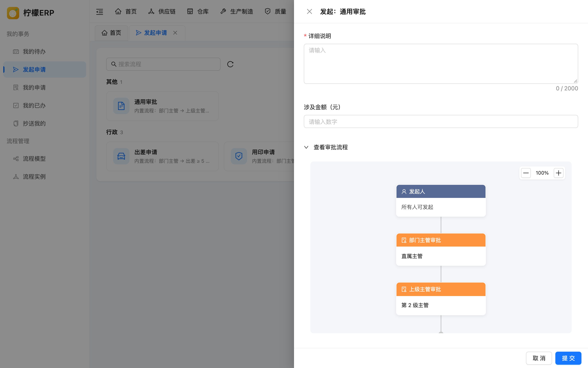Collapse the sidebar with the menu-fold icon

100,12
